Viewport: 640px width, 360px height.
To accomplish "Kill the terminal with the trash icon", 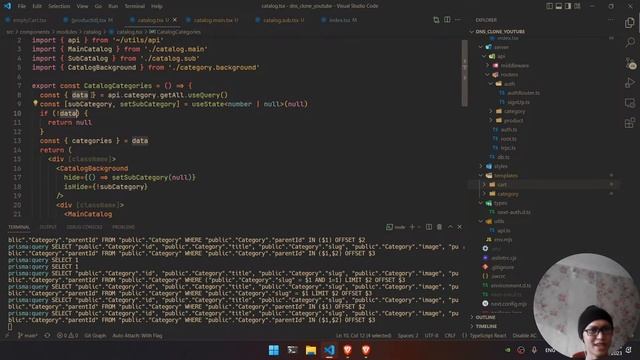I will click(439, 227).
